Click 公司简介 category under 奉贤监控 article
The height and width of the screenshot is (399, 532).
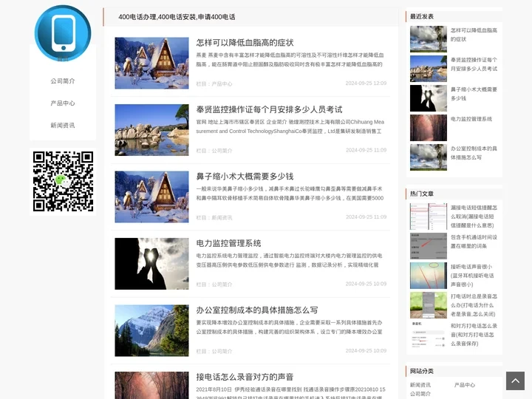click(222, 151)
